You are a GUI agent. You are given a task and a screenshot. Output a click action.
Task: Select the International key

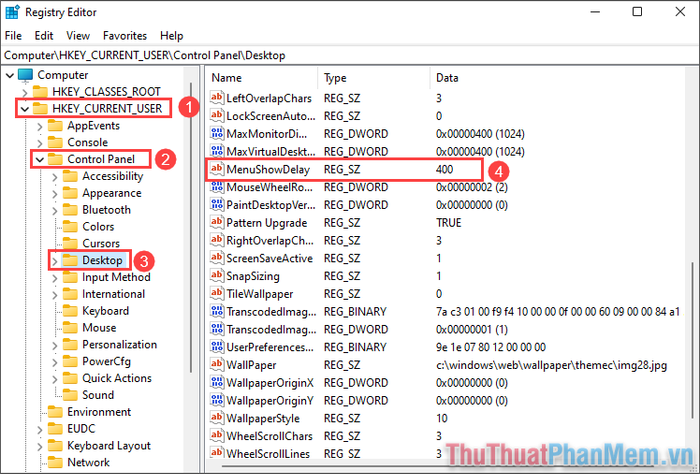coord(113,294)
